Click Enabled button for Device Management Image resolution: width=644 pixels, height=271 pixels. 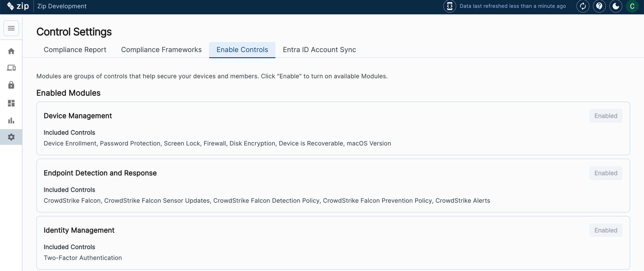click(x=606, y=116)
